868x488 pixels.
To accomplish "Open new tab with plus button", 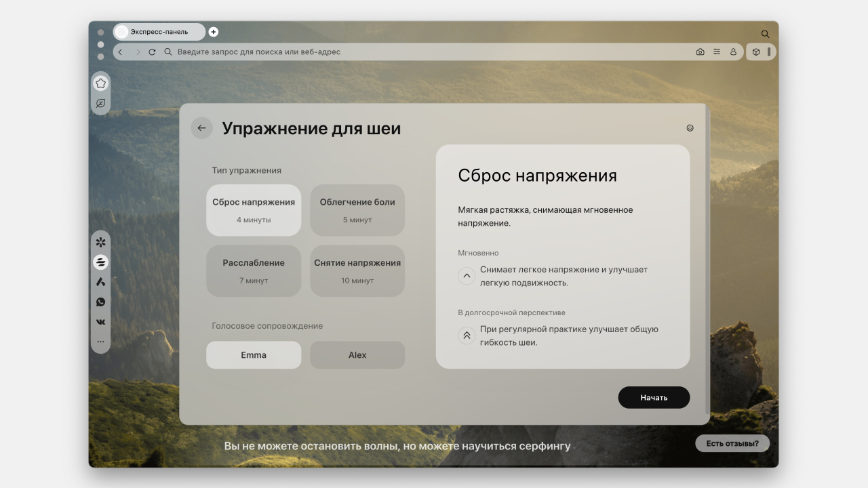I will [214, 32].
